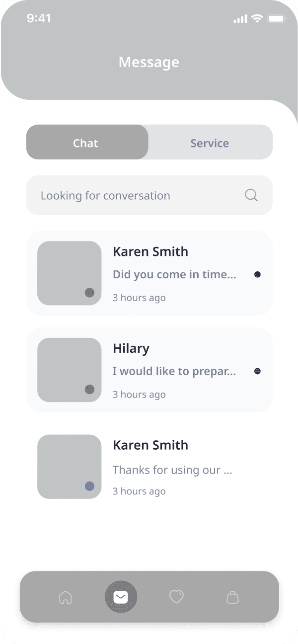Image resolution: width=298 pixels, height=644 pixels.
Task: Tap Karen Smith's online status dot
Action: click(89, 293)
